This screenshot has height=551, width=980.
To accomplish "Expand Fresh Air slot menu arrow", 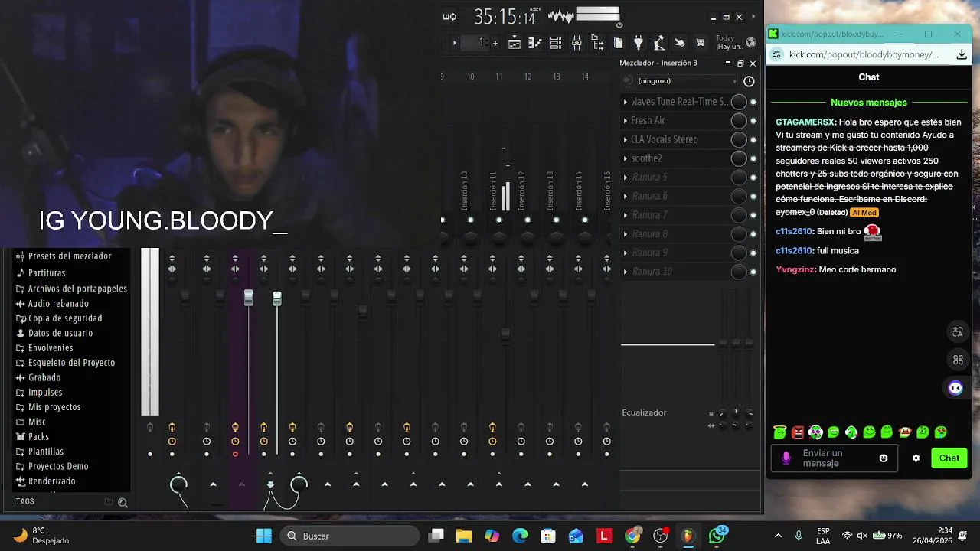I will [625, 121].
